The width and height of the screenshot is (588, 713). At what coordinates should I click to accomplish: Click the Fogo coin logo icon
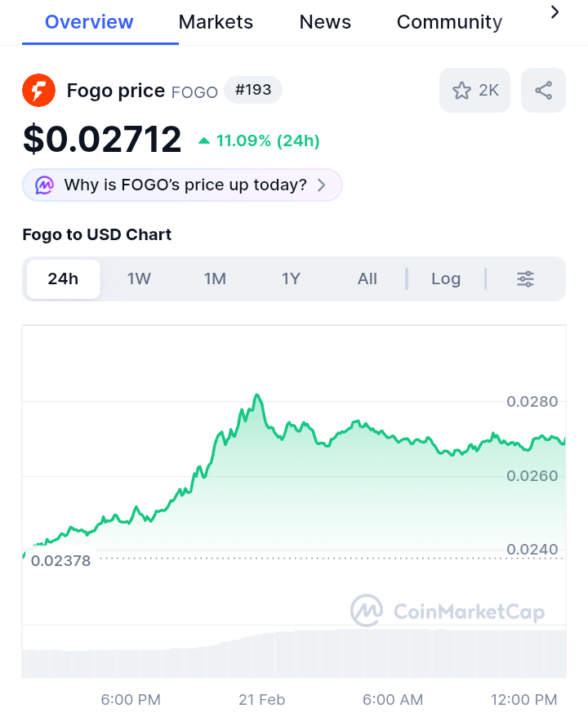coord(38,90)
